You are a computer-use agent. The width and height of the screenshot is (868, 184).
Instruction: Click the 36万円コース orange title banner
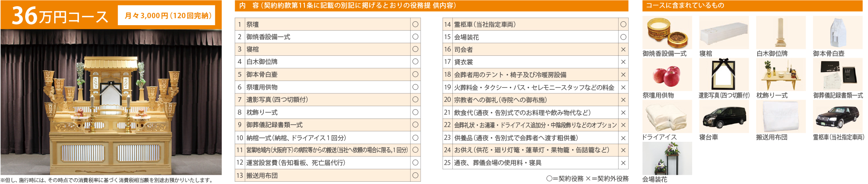click(111, 15)
